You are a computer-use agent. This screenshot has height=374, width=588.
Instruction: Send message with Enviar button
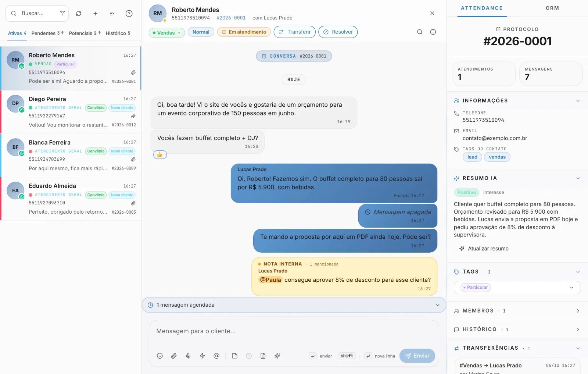pos(417,356)
